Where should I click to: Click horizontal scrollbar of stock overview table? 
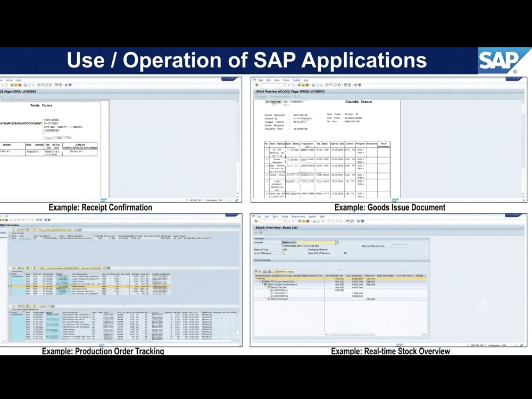click(376, 335)
